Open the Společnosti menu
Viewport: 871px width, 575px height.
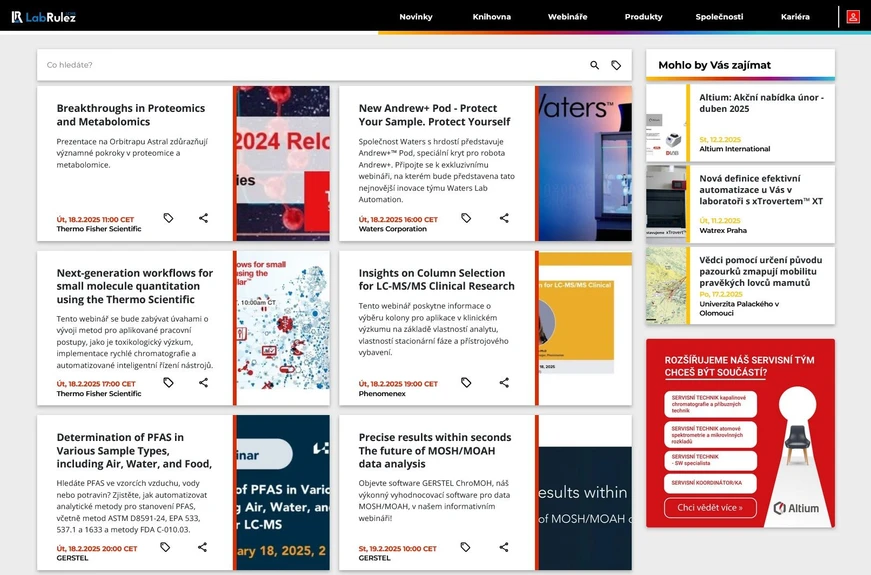point(719,17)
